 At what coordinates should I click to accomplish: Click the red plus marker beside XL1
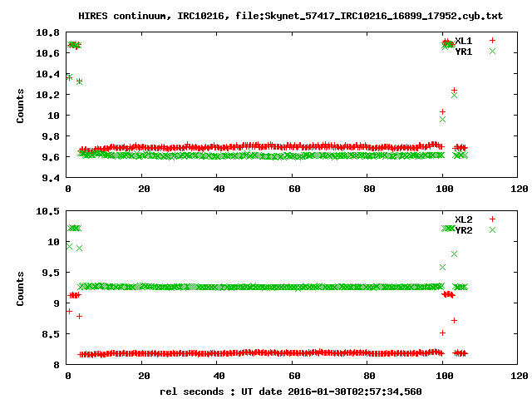(493, 41)
